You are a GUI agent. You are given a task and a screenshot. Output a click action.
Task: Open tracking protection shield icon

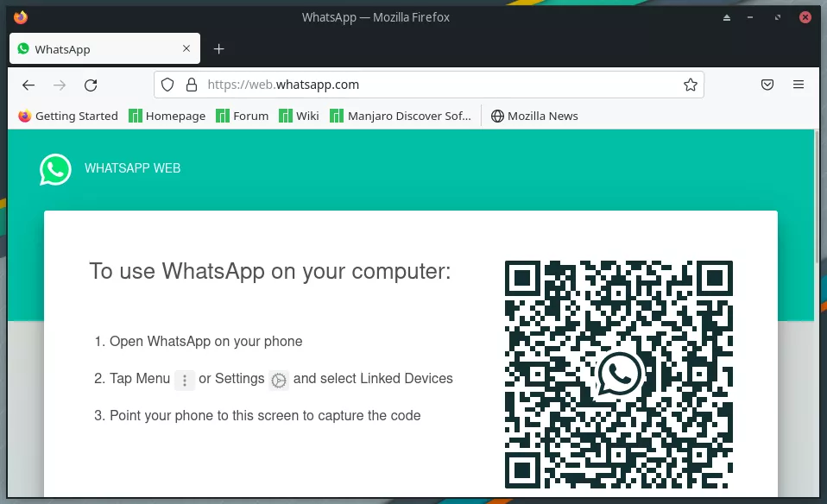167,85
